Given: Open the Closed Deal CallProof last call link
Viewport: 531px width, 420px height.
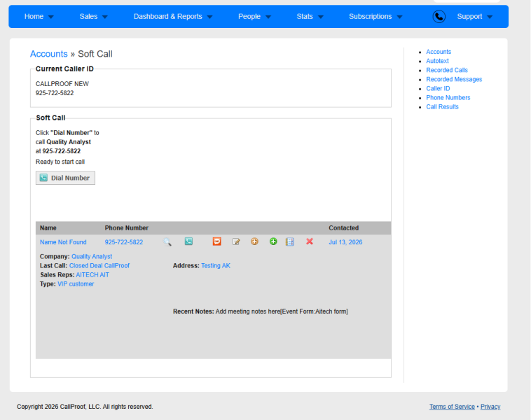Looking at the screenshot, I should pos(99,266).
